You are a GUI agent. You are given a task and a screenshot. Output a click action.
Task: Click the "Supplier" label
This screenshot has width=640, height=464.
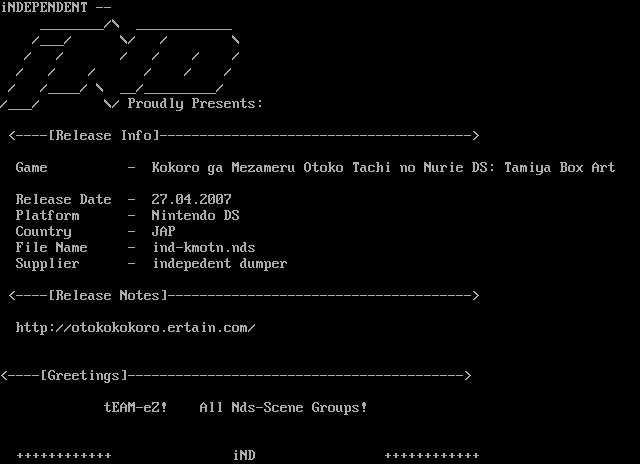[x=47, y=264]
